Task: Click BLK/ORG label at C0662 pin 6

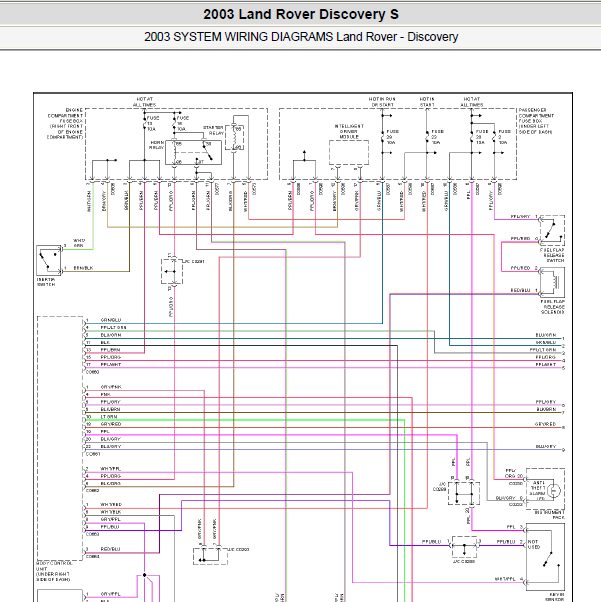Action: pyautogui.click(x=110, y=483)
